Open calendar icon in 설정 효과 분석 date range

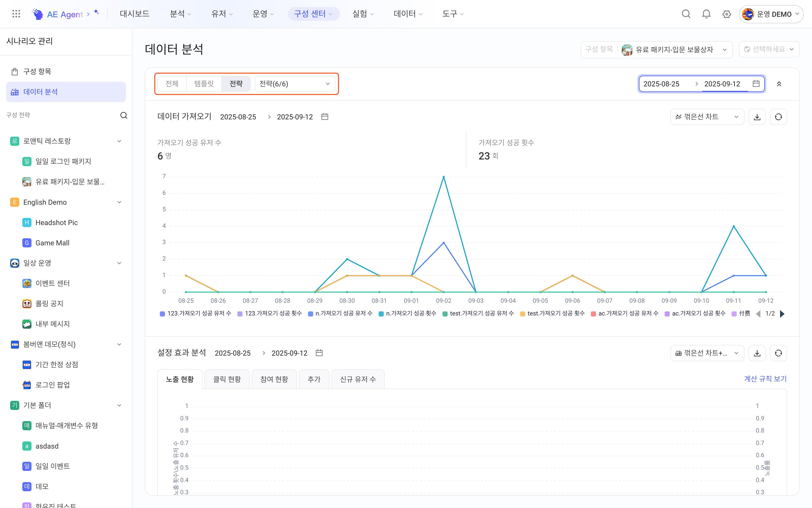point(319,353)
